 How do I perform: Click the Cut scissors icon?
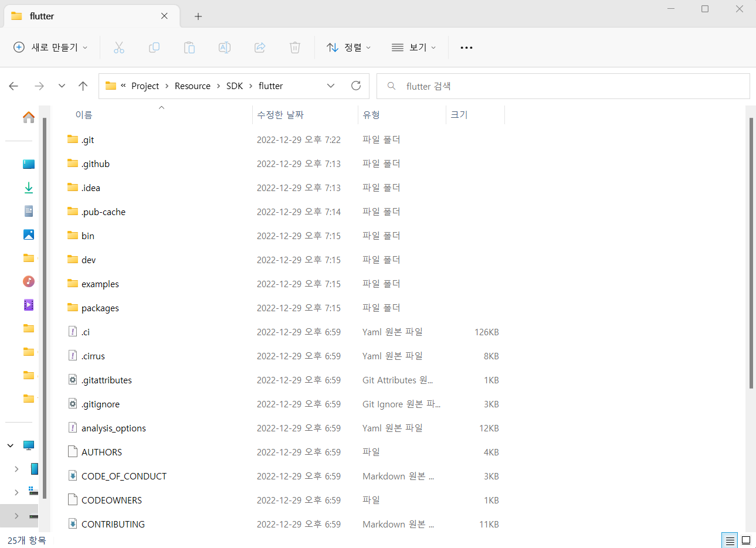[119, 47]
